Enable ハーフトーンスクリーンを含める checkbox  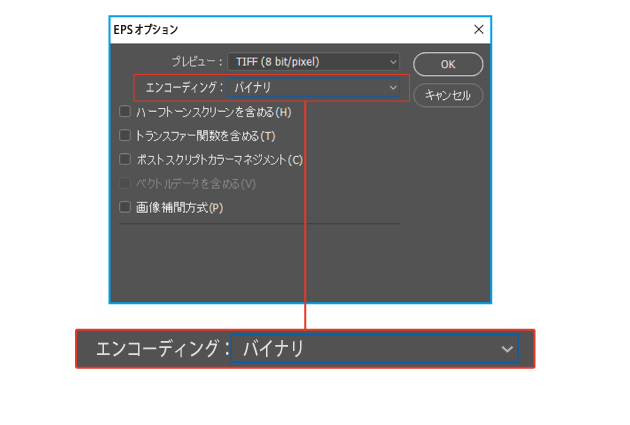pos(125,111)
